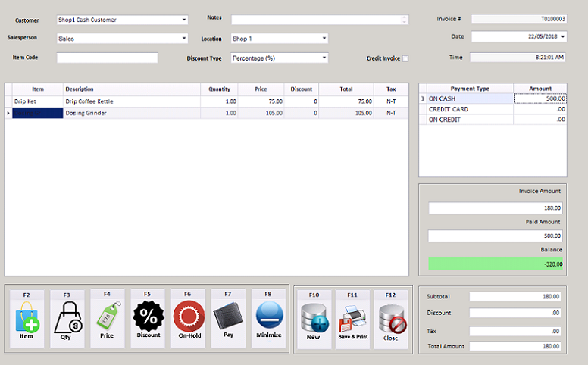Start a New invoice with F10
This screenshot has height=365, width=588.
(x=314, y=318)
